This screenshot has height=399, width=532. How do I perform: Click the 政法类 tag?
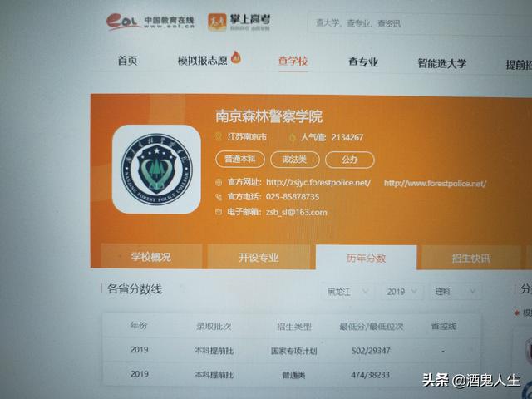(x=295, y=160)
